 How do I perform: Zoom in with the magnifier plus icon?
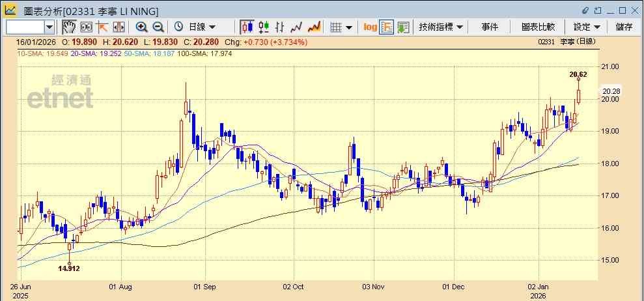142,27
